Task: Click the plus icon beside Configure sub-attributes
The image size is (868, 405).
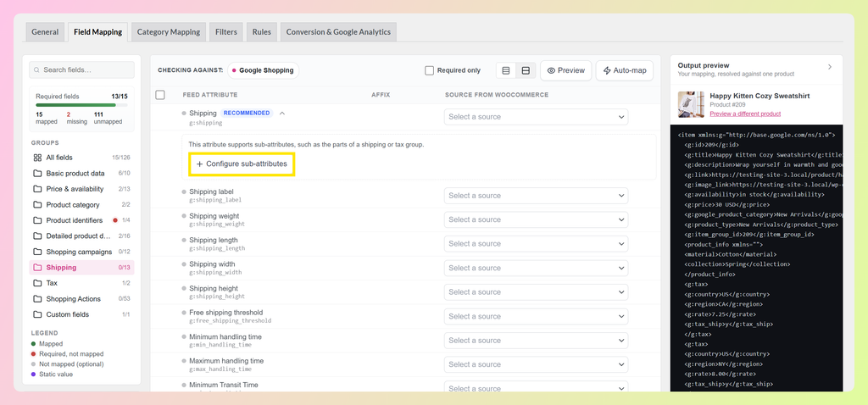Action: pos(200,164)
